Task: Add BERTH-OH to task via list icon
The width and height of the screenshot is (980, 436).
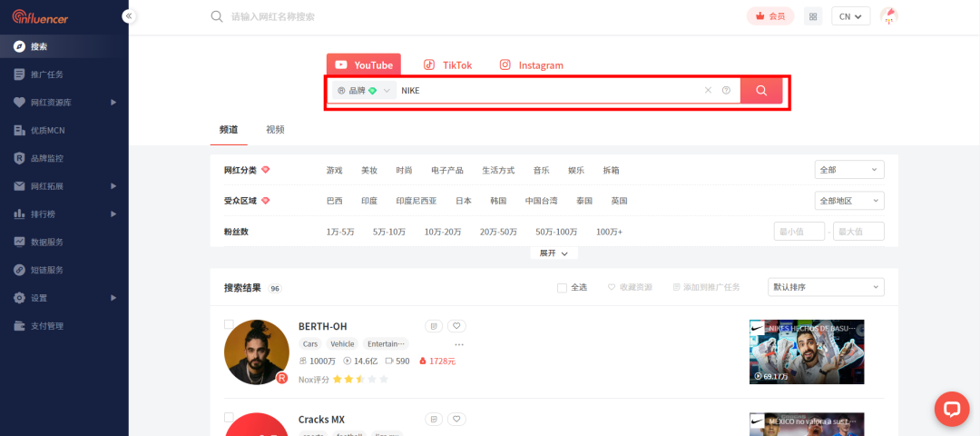Action: [x=435, y=326]
